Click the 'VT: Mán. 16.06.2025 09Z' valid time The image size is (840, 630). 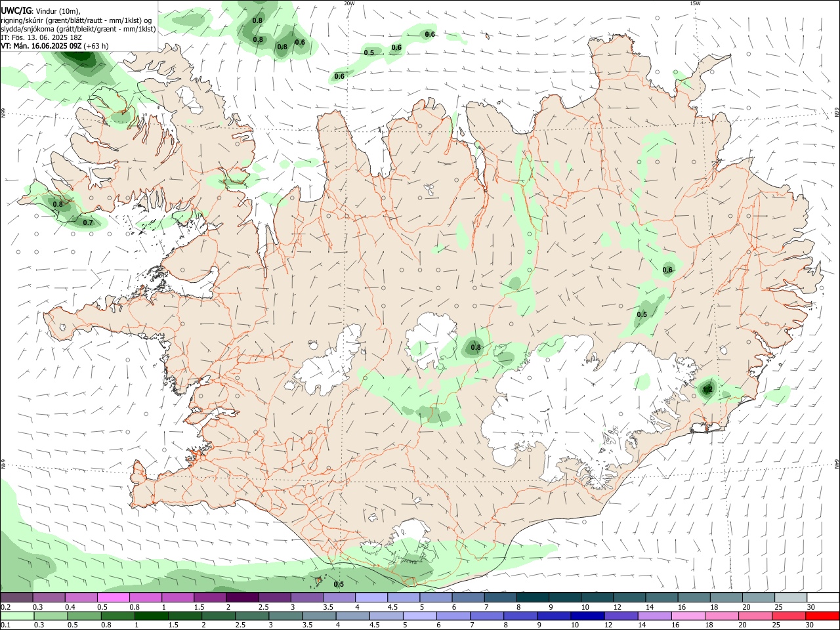[x=41, y=46]
